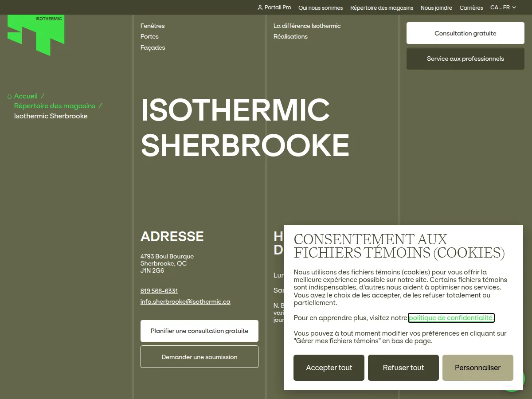Click the home icon beside Accueil

tap(10, 96)
